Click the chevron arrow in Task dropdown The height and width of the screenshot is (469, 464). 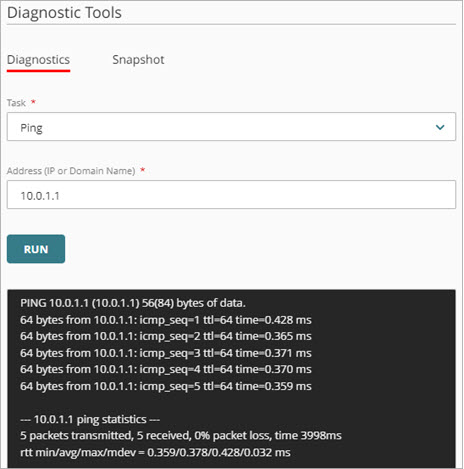coord(440,127)
